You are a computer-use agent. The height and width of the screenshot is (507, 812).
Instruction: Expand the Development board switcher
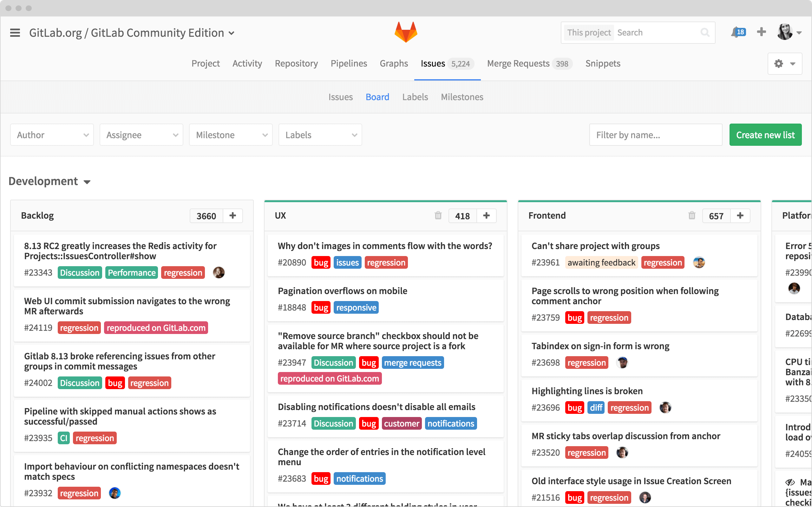tap(87, 182)
